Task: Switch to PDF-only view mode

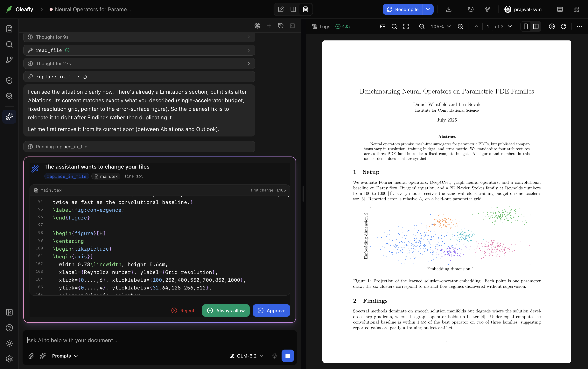Action: 306,9
